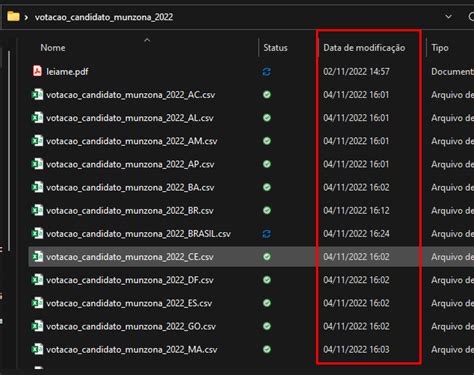Click the synced checkmark for ES.csv
The width and height of the screenshot is (474, 375).
[x=267, y=303]
